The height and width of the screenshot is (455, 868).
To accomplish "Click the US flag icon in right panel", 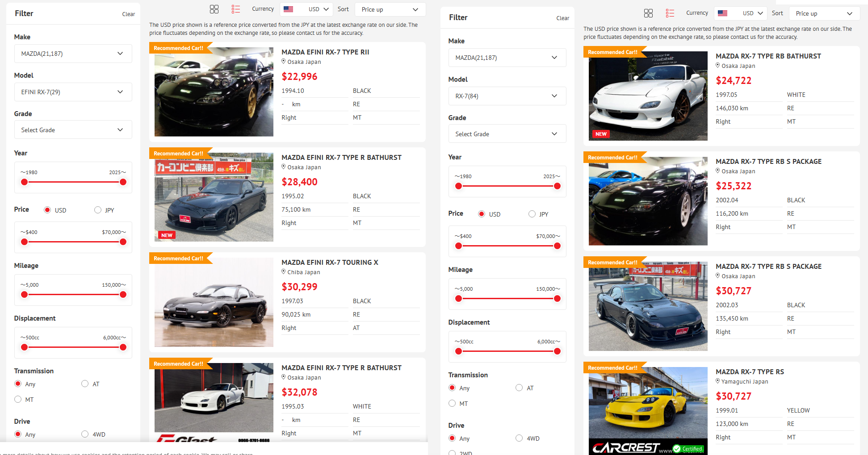I will point(722,13).
